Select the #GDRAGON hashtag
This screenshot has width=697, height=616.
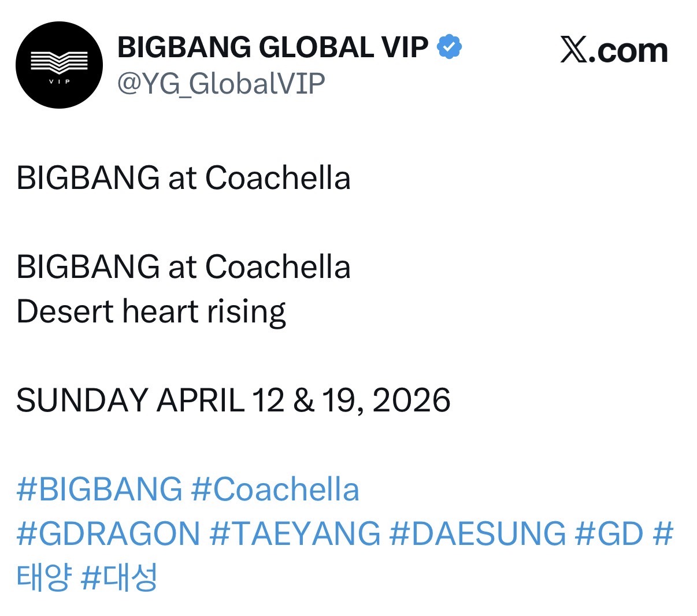[x=109, y=533]
